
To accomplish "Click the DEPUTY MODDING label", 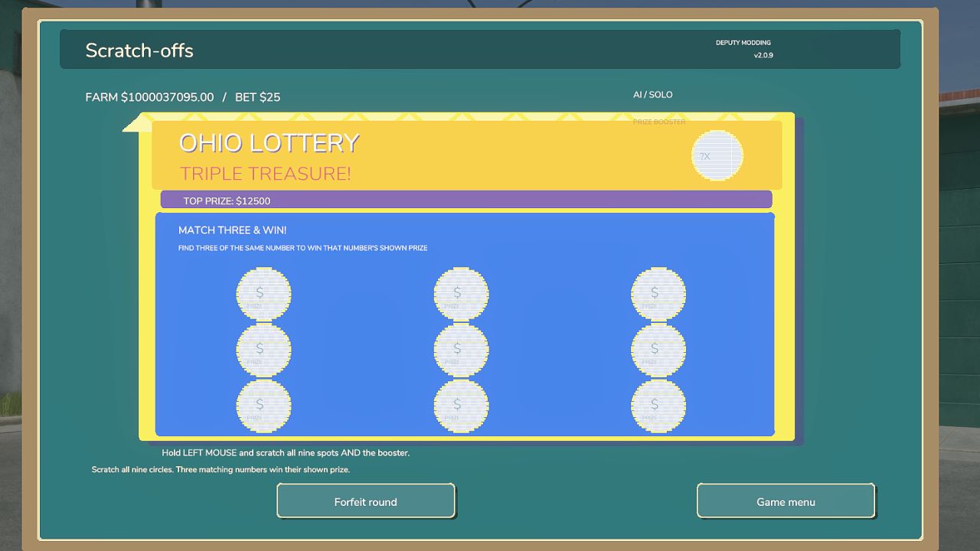I will pyautogui.click(x=743, y=43).
